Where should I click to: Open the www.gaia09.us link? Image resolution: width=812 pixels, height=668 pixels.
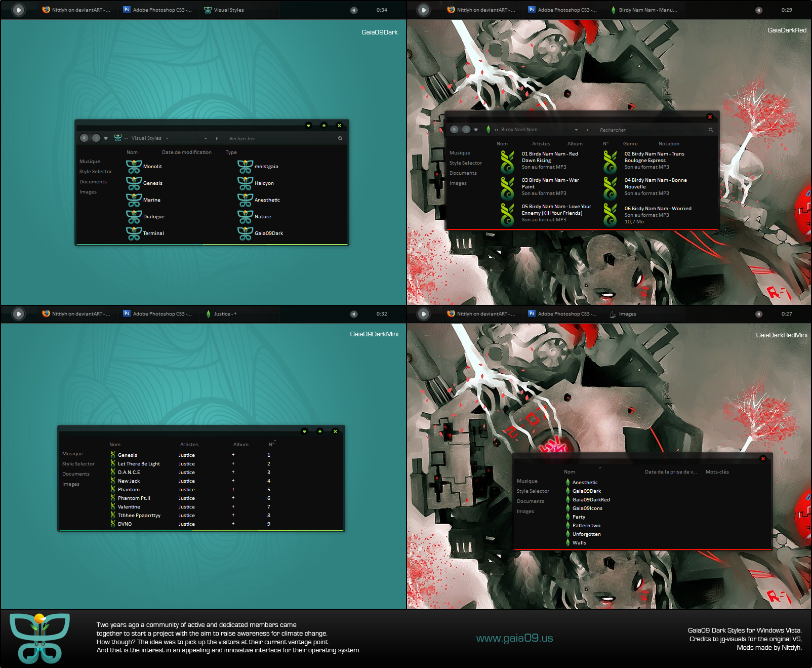coord(514,638)
